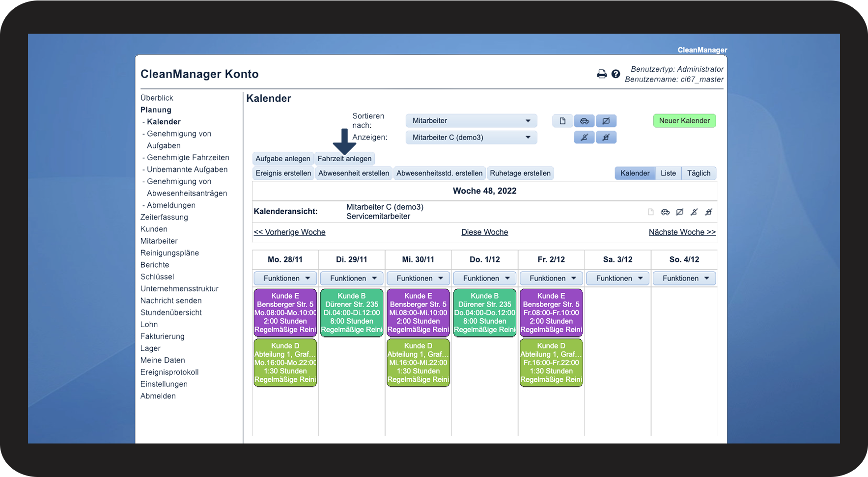Click the faded document icon in the Kalenderansicht row
868x477 pixels.
coord(651,212)
